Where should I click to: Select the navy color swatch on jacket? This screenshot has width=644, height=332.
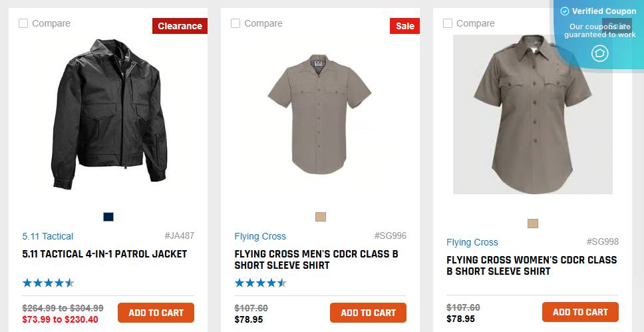coord(108,217)
